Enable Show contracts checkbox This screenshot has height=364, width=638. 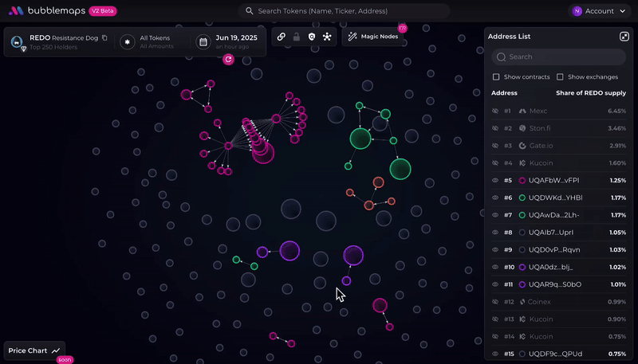(x=496, y=76)
